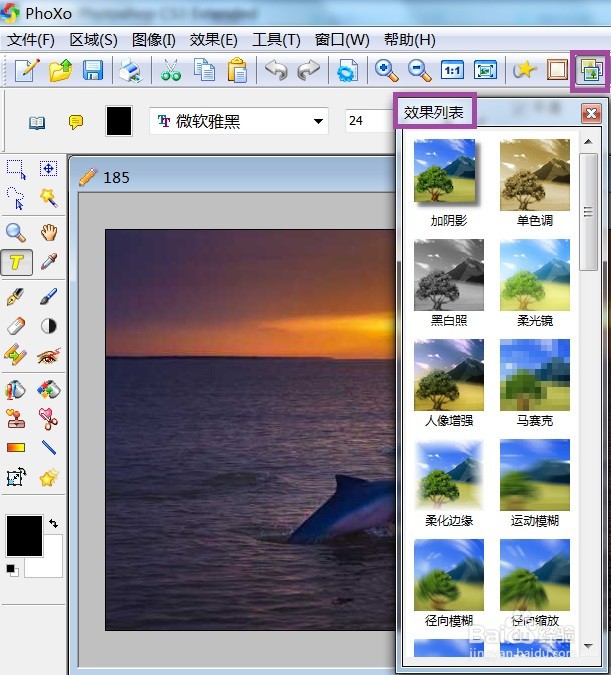Set actual size with 1:1 icon

pos(452,70)
